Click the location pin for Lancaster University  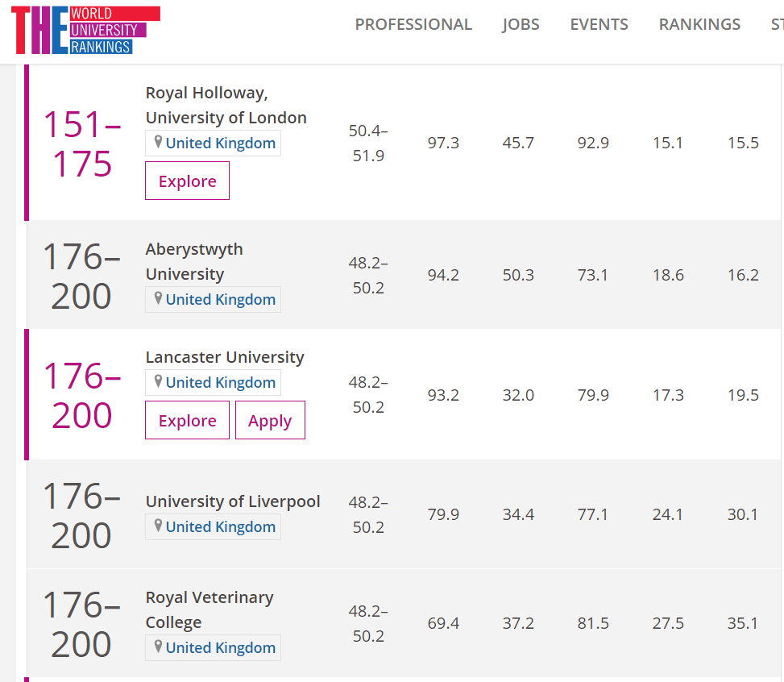(x=158, y=381)
